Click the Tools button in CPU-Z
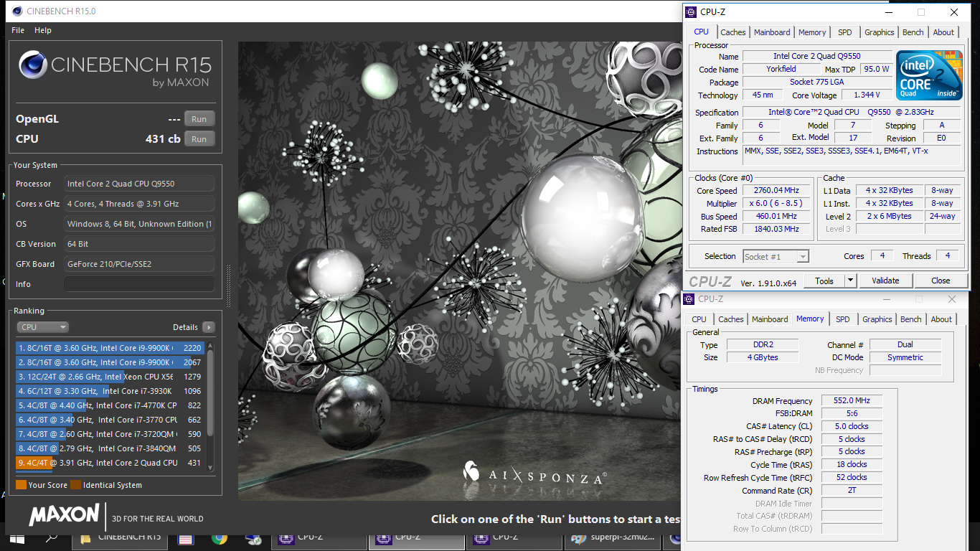980x551 pixels. coord(824,281)
